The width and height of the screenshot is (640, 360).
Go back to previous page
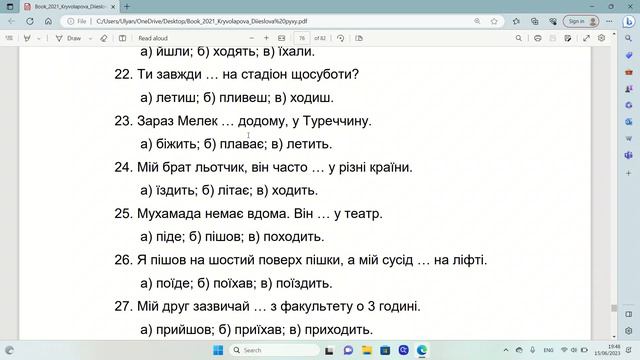click(11, 21)
